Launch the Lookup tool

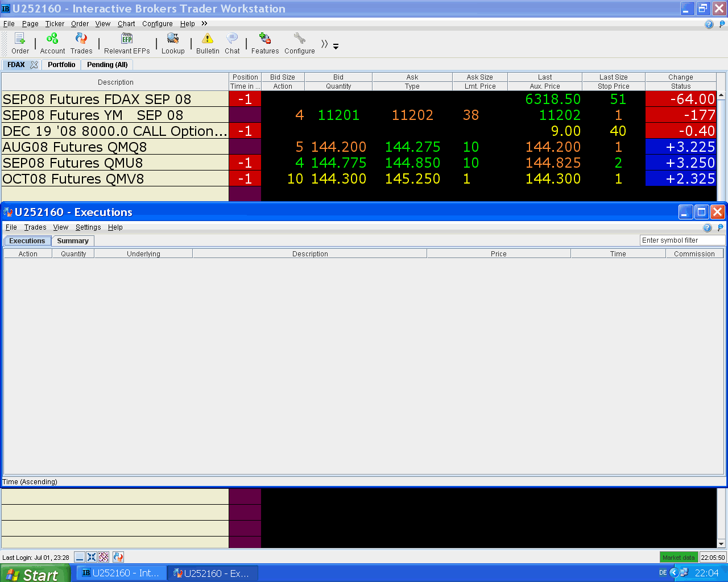coord(173,43)
